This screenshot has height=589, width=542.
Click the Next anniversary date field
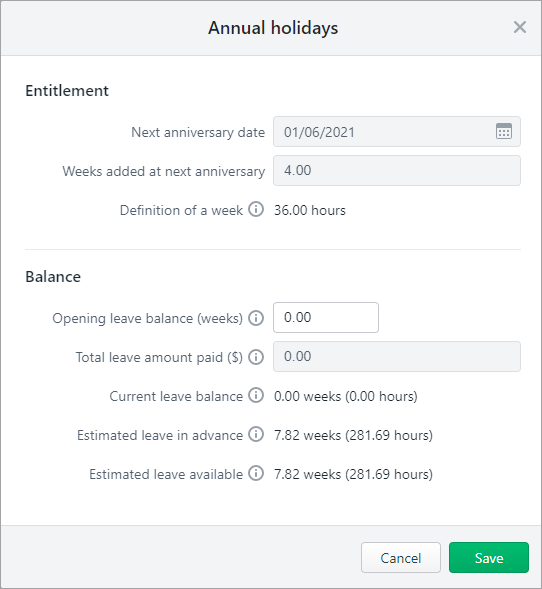[397, 131]
